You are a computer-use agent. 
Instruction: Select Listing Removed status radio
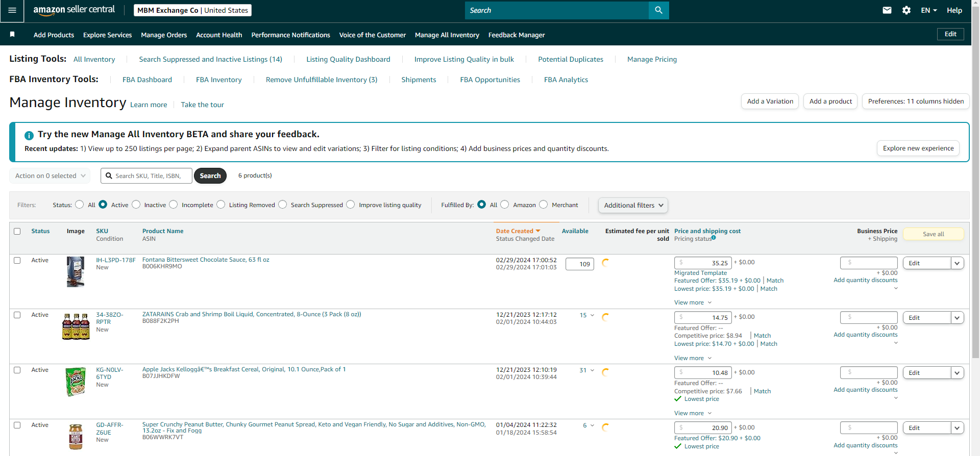click(x=220, y=205)
